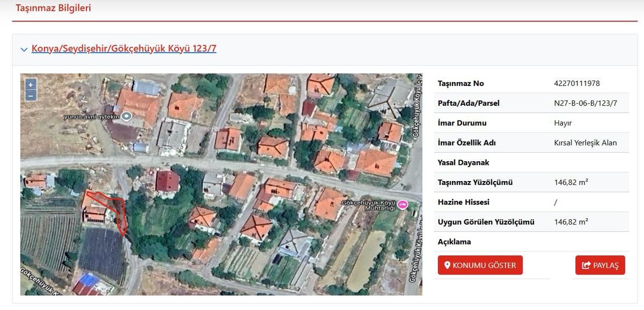Select the parcel code N27-B-06-B/123/7
Image resolution: width=644 pixels, height=310 pixels.
click(586, 103)
